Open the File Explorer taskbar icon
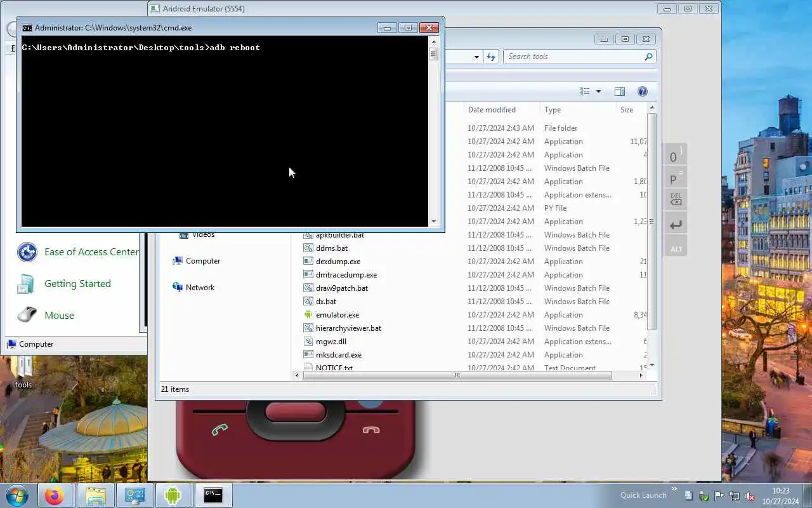Viewport: 812px width, 508px height. pos(95,495)
